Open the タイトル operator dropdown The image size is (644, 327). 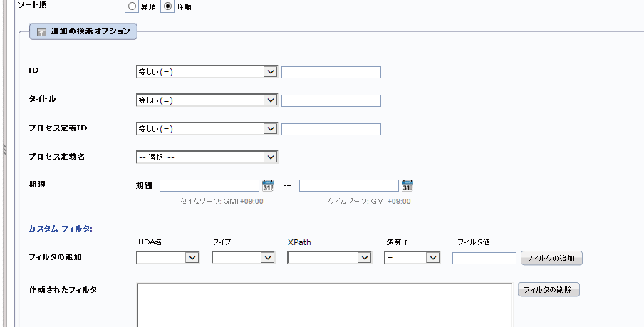[207, 100]
